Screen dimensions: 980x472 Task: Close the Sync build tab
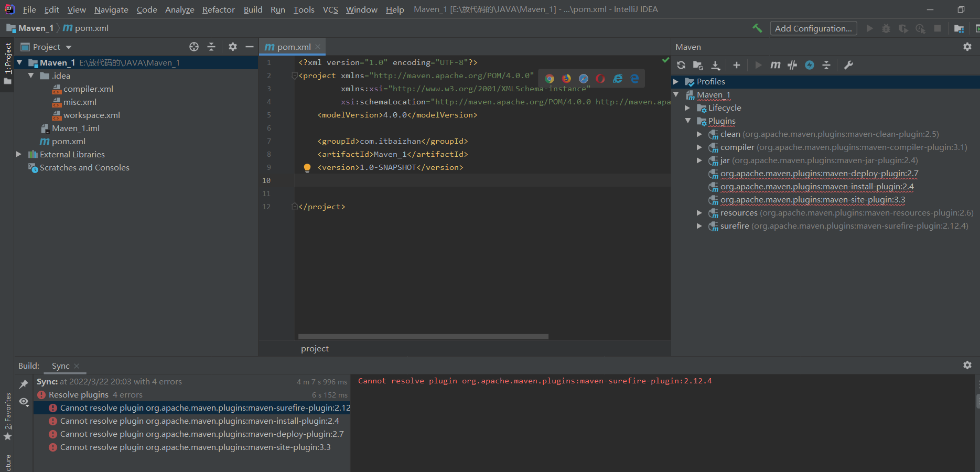[77, 366]
